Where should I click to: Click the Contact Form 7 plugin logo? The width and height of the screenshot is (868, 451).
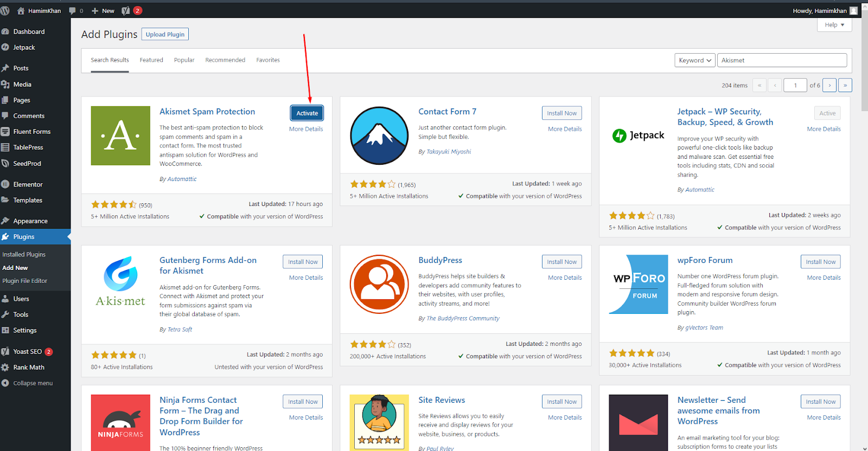[379, 136]
